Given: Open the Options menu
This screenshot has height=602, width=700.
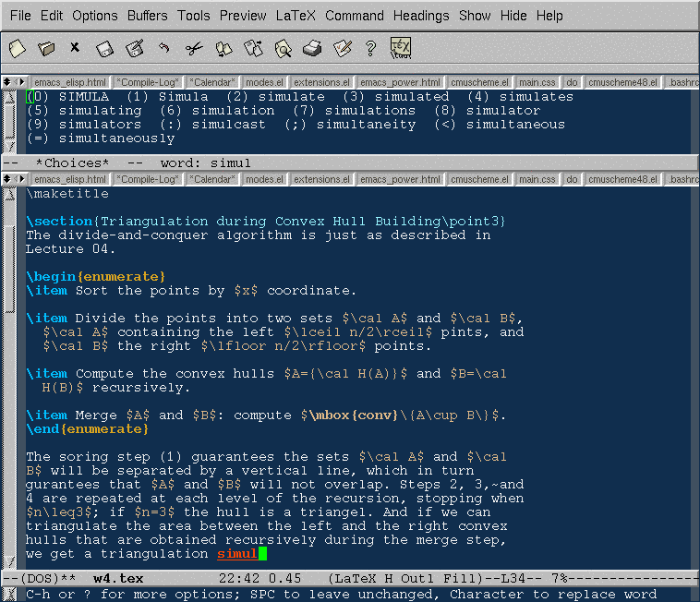Looking at the screenshot, I should tap(95, 16).
